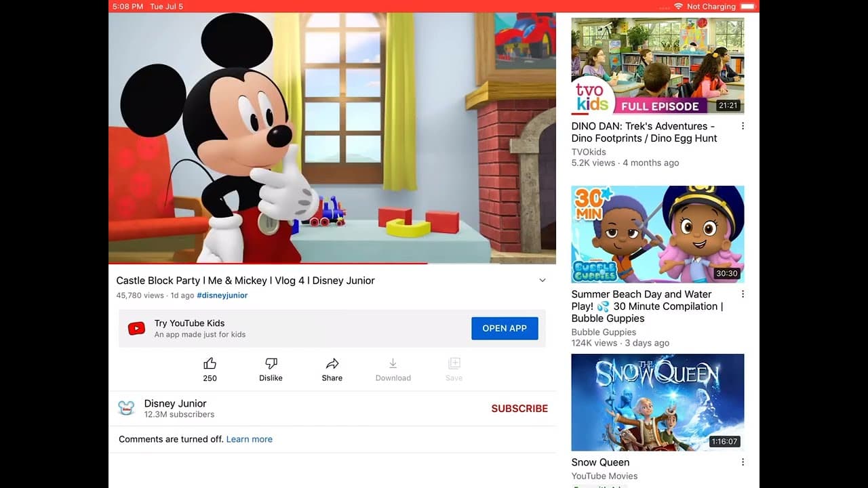
Task: Open the Share arrow option
Action: pyautogui.click(x=332, y=363)
